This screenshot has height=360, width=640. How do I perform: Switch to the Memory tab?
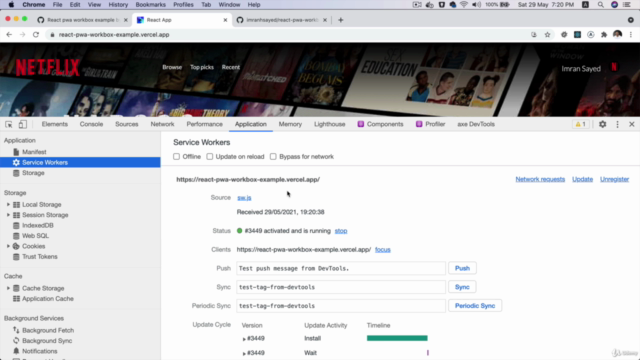tap(290, 124)
